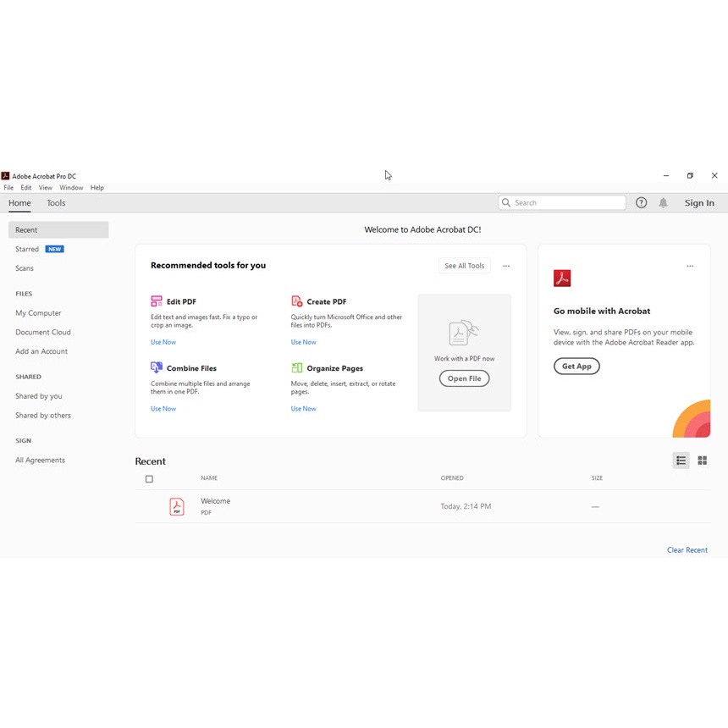The height and width of the screenshot is (728, 728).
Task: Open the Go mobile card overflow menu
Action: click(x=690, y=265)
